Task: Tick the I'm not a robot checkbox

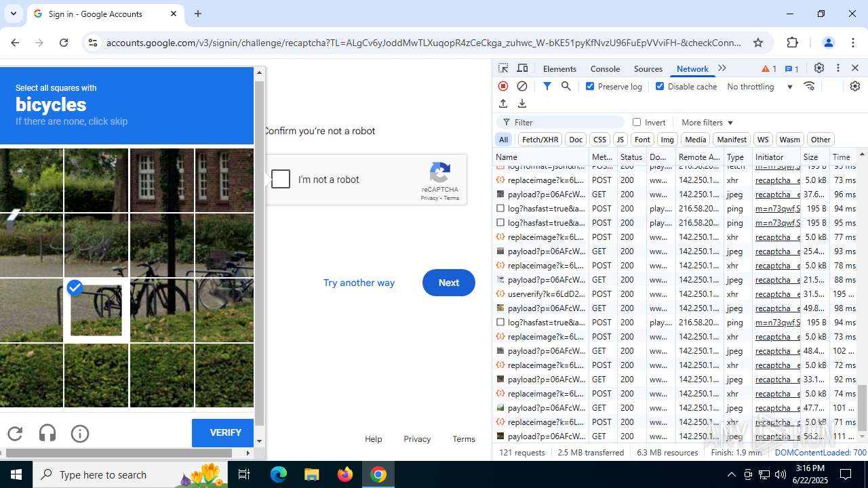Action: 281,179
